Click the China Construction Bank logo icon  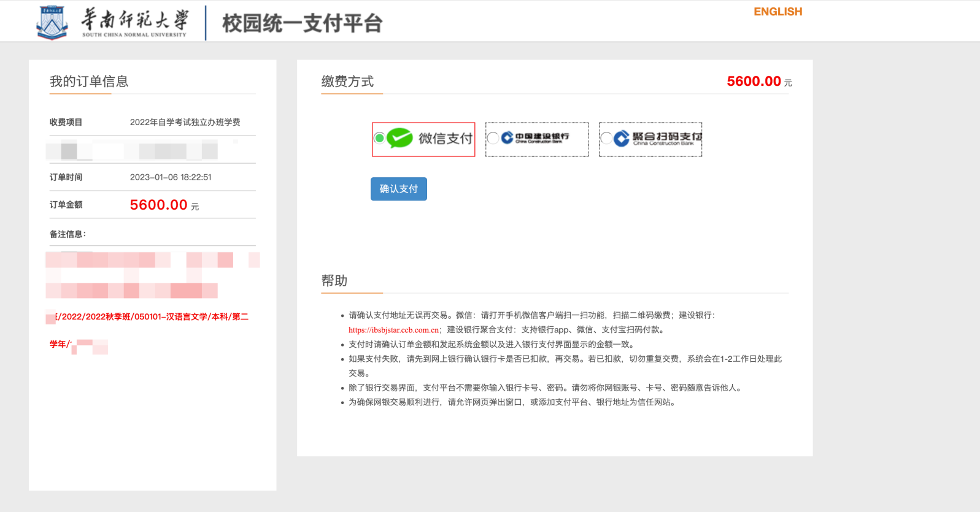click(507, 138)
